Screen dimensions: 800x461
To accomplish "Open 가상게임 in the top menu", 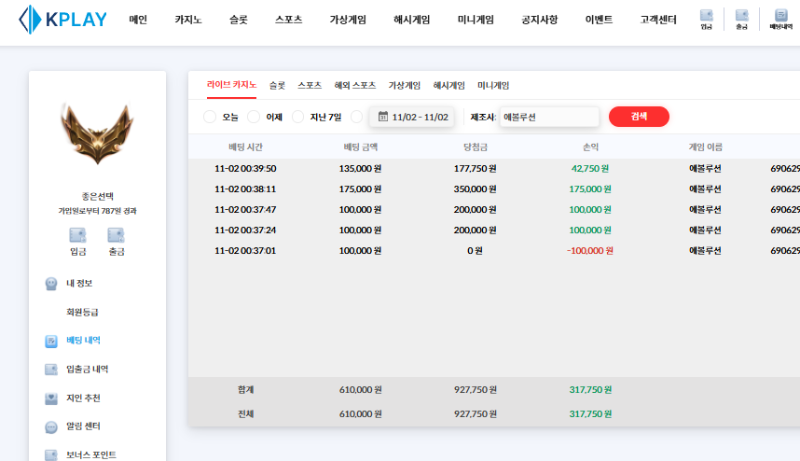I will [348, 19].
